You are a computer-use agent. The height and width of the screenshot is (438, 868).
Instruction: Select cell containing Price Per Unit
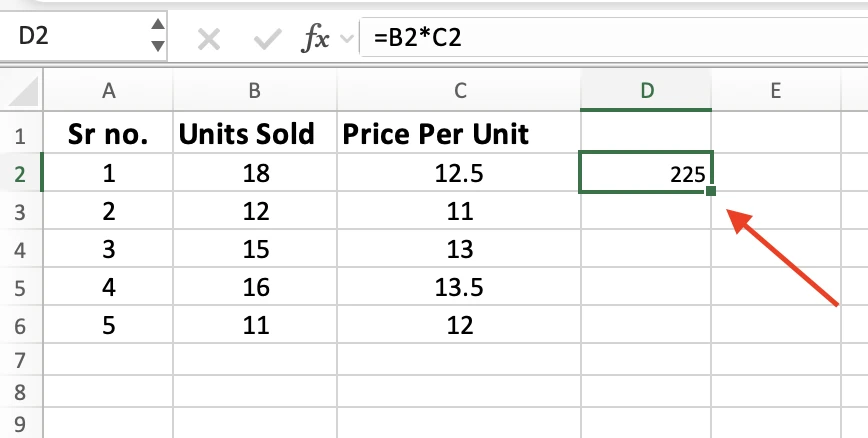(x=459, y=134)
